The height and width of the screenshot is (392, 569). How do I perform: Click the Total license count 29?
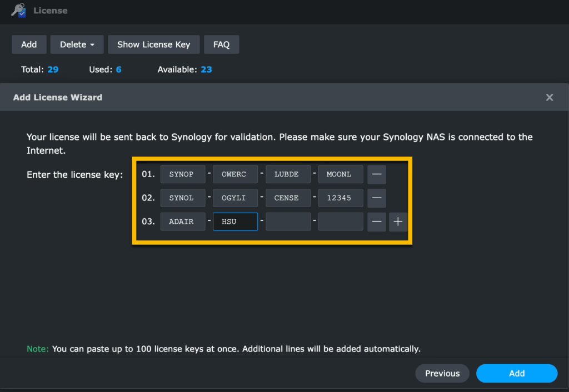point(53,69)
